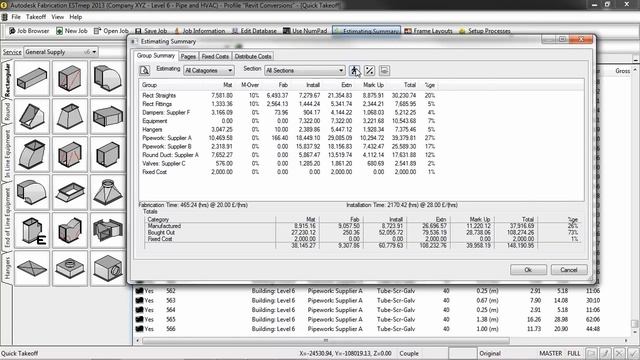
Task: Select the angled mitre elbow duct fitting
Action: (x=32, y=116)
